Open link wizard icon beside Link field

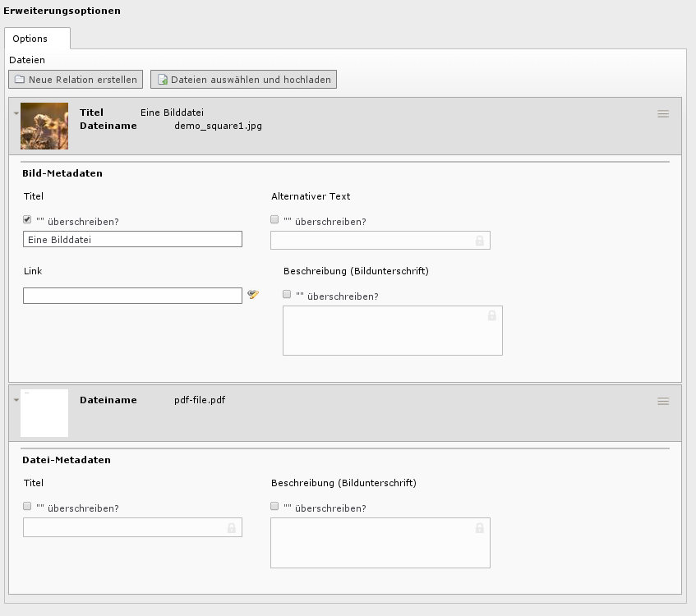pos(253,295)
